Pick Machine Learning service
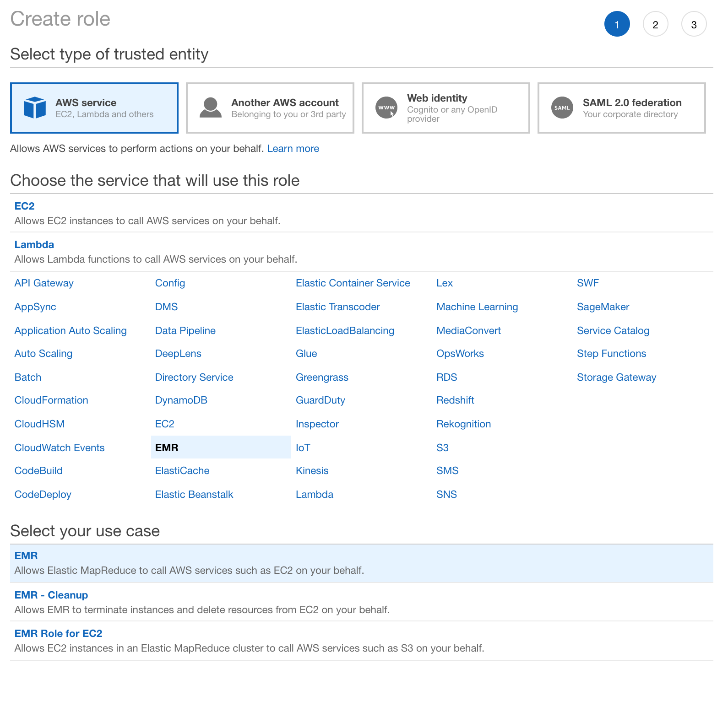 click(477, 307)
